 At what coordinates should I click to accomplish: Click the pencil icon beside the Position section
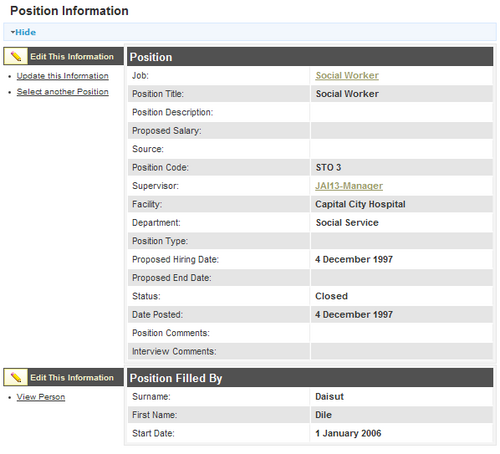16,56
